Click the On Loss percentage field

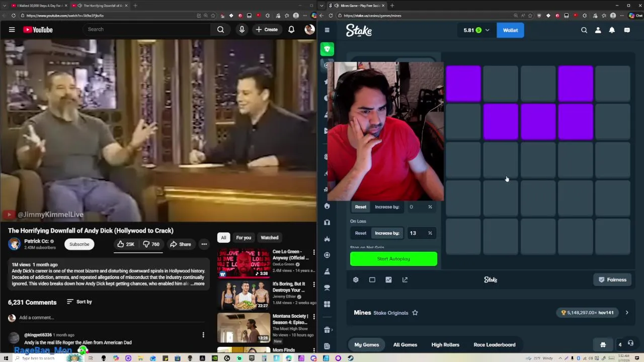pos(421,233)
